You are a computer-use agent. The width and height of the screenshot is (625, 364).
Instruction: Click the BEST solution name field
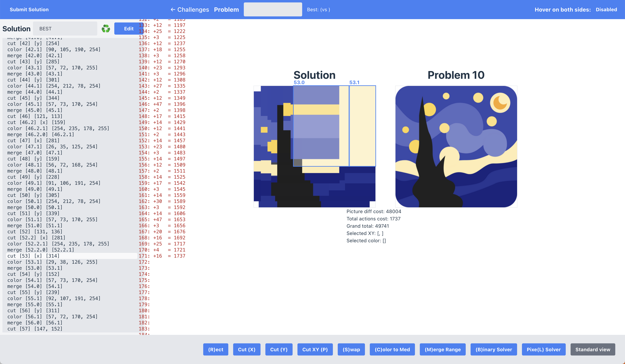(65, 29)
